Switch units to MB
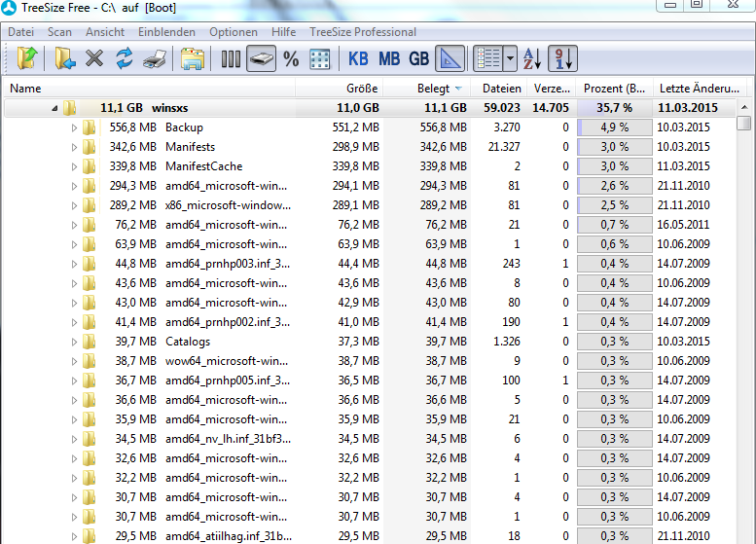This screenshot has height=544, width=756. (389, 58)
